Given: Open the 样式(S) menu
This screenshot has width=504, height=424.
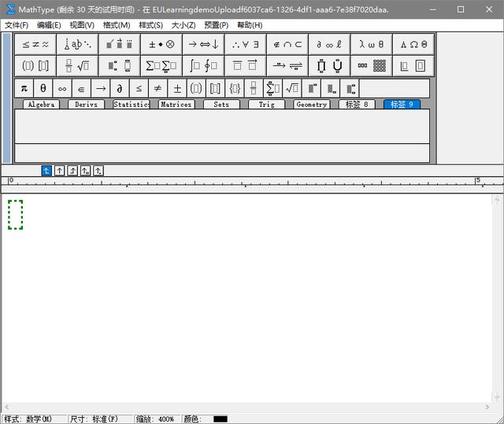Looking at the screenshot, I should click(150, 25).
